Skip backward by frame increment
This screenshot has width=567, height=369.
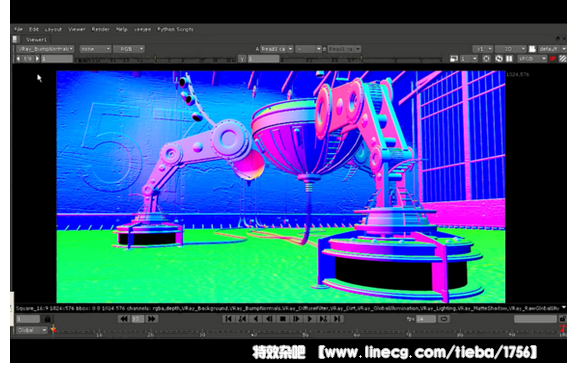(124, 319)
